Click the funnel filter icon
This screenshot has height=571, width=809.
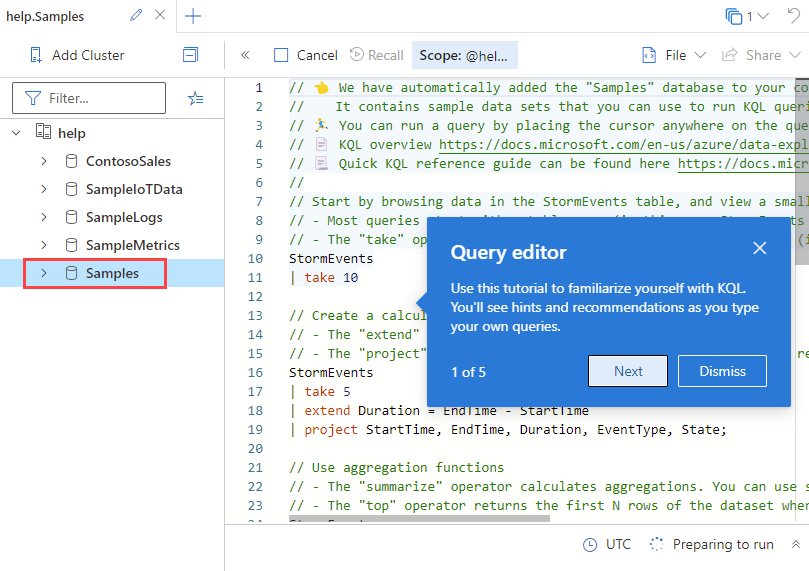click(x=33, y=98)
